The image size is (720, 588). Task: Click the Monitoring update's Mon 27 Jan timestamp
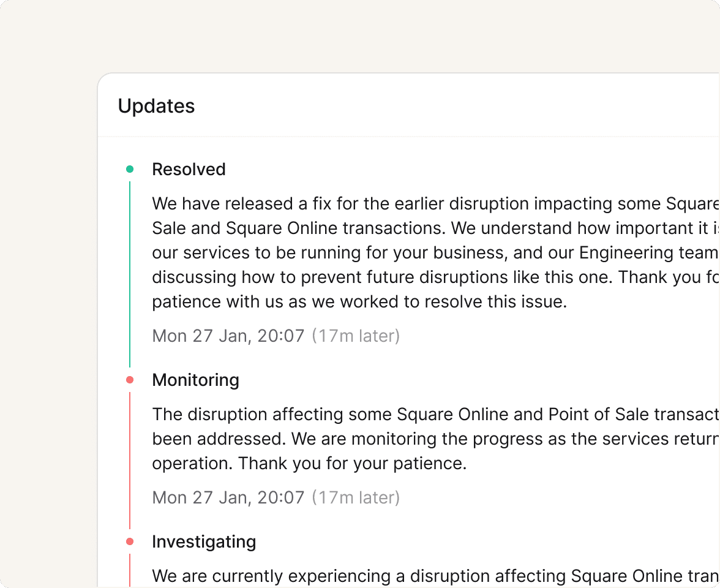pyautogui.click(x=228, y=497)
